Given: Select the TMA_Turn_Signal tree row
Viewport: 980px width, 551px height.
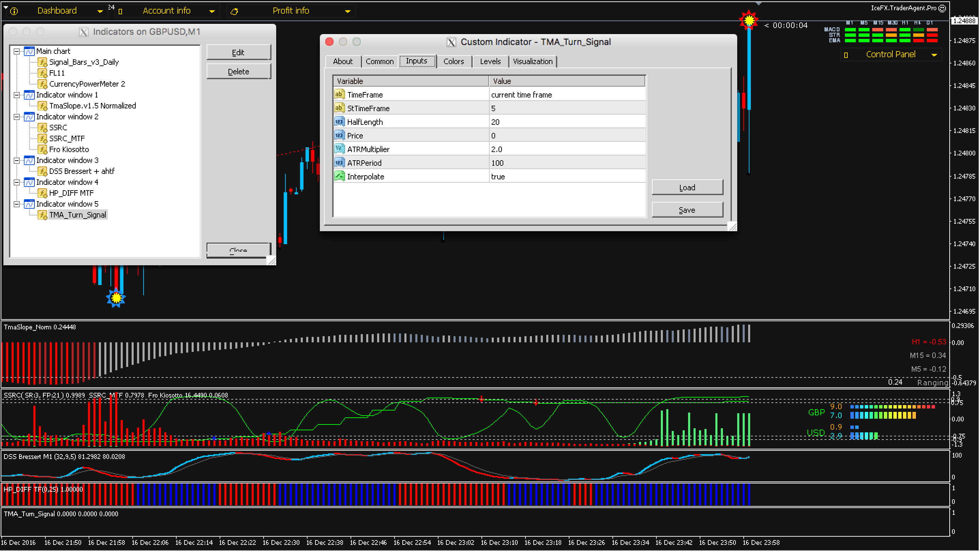Looking at the screenshot, I should (78, 215).
